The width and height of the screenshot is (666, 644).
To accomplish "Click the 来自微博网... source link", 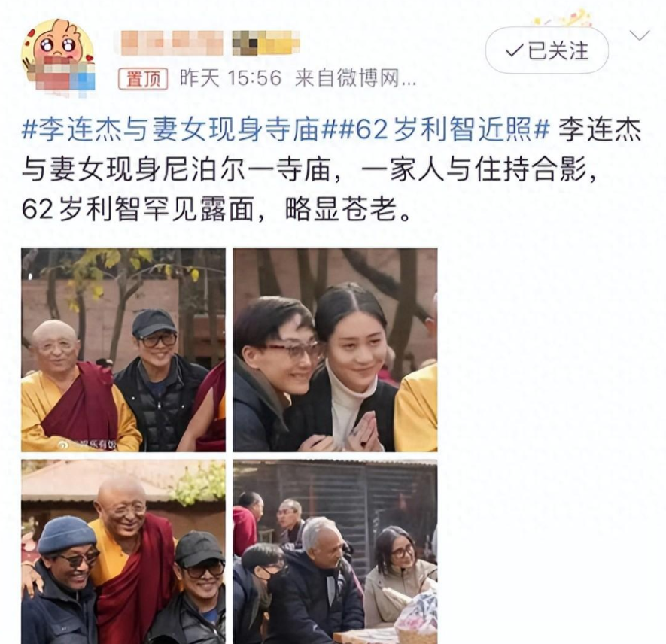I will click(x=355, y=78).
